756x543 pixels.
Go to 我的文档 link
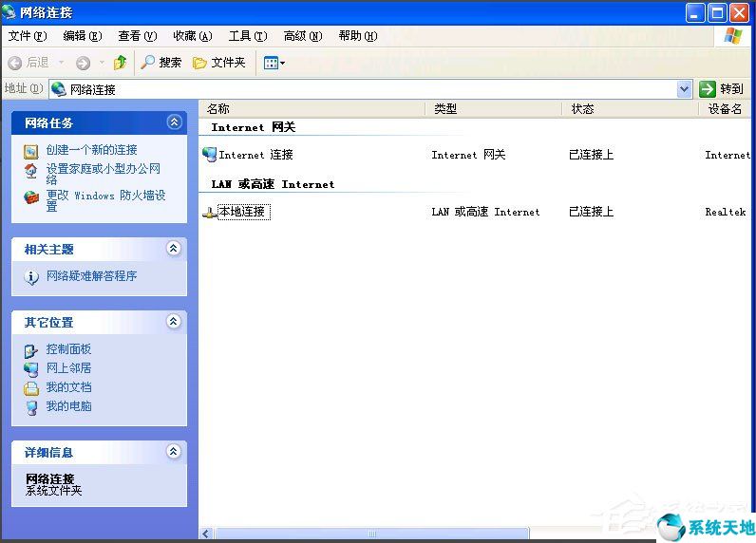pos(68,387)
